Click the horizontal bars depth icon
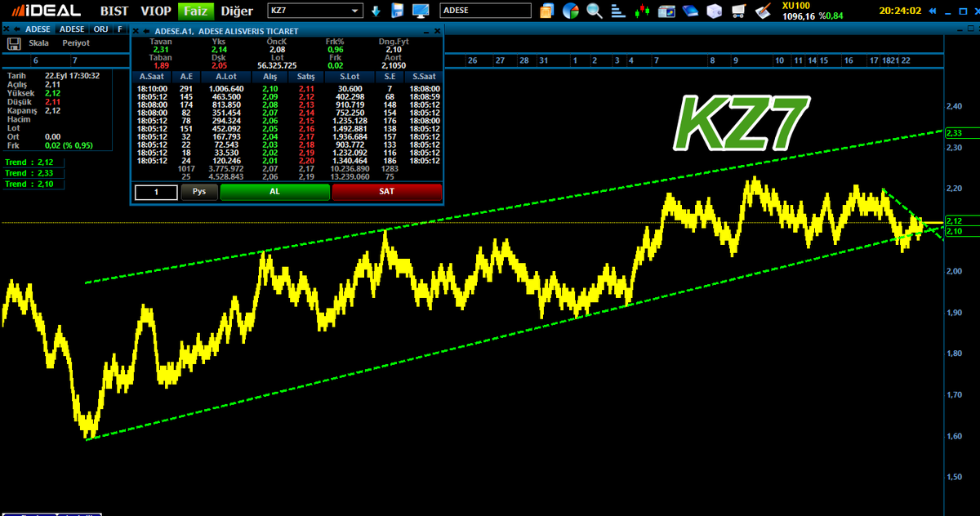This screenshot has height=516, width=980. point(618,11)
